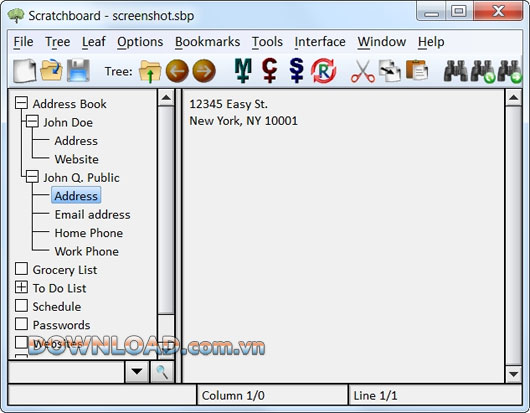Click the paste clipboard icon
This screenshot has width=530, height=413.
coord(417,70)
